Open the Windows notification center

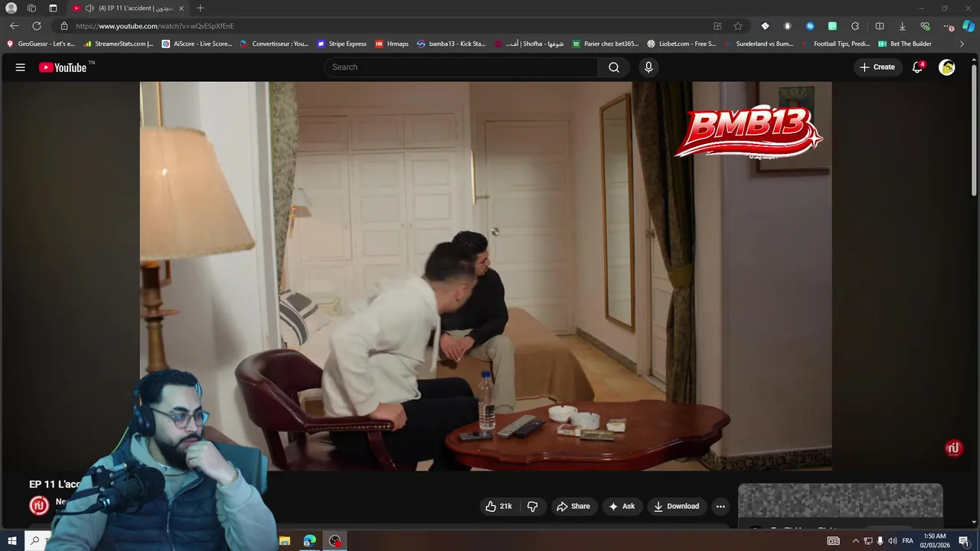click(964, 541)
